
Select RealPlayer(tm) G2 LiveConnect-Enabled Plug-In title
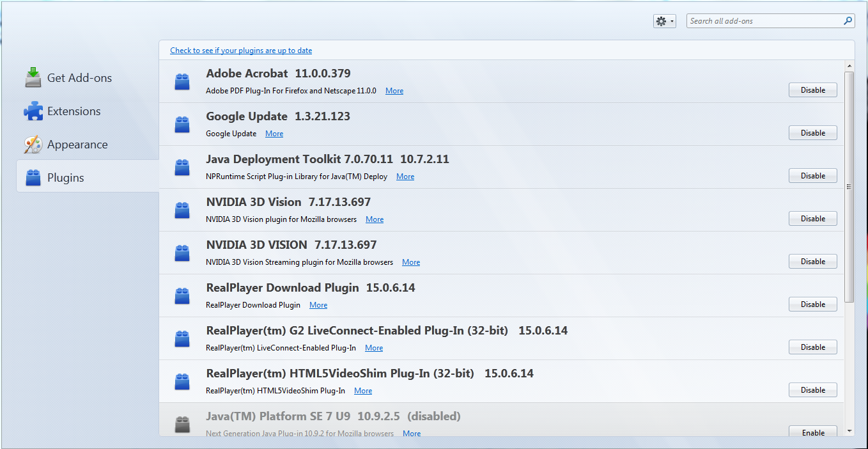click(x=387, y=331)
